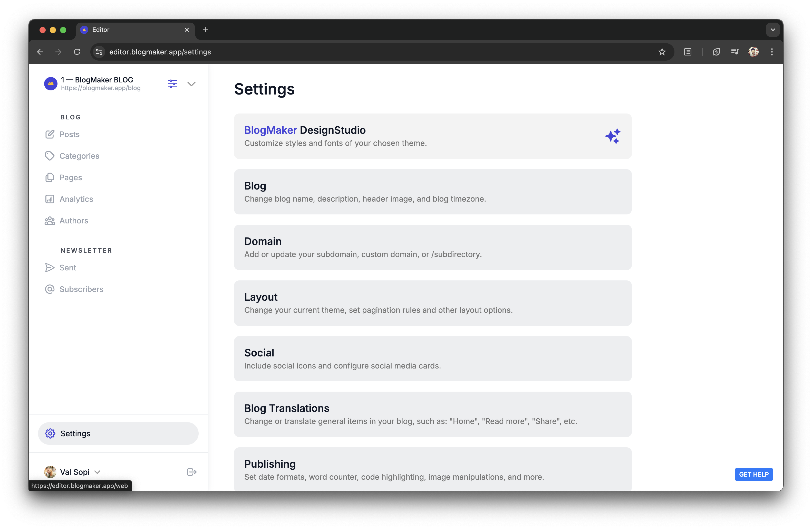Screen dimensions: 812x529
Task: Expand the blog workspace chevron
Action: click(192, 84)
